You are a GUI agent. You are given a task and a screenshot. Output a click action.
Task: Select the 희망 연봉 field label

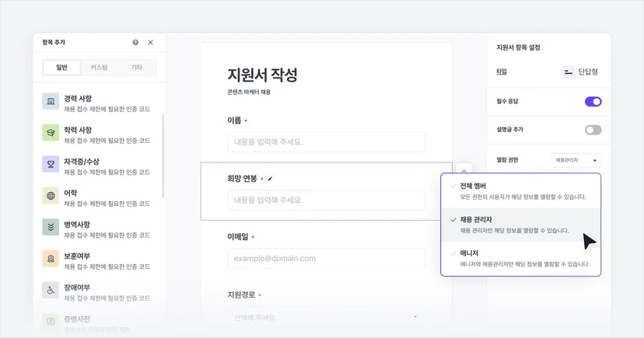click(242, 179)
